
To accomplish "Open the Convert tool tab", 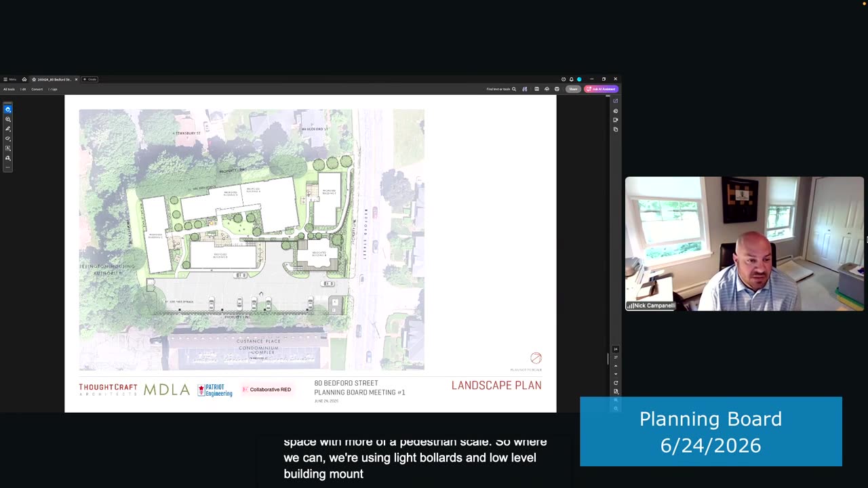I will [37, 89].
